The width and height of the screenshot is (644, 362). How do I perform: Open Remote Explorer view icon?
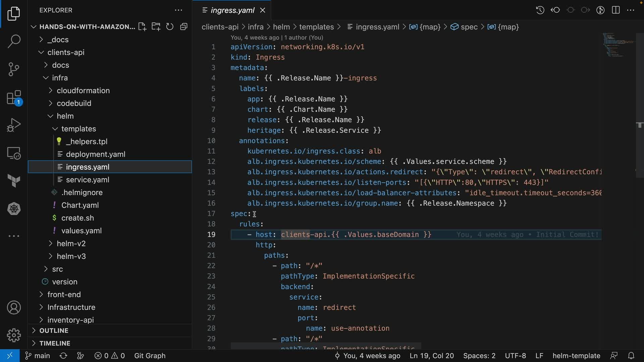point(14,153)
